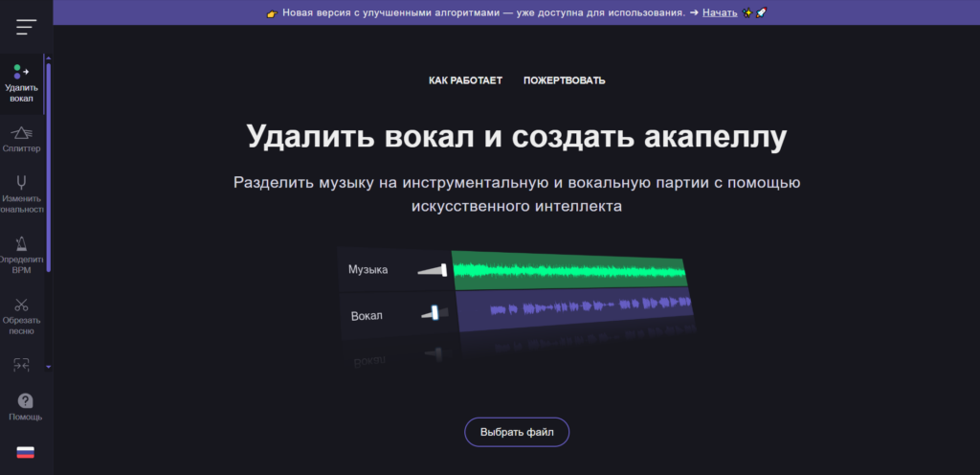Select the Удалить вокал tool
This screenshot has width=980, height=475.
tap(21, 84)
